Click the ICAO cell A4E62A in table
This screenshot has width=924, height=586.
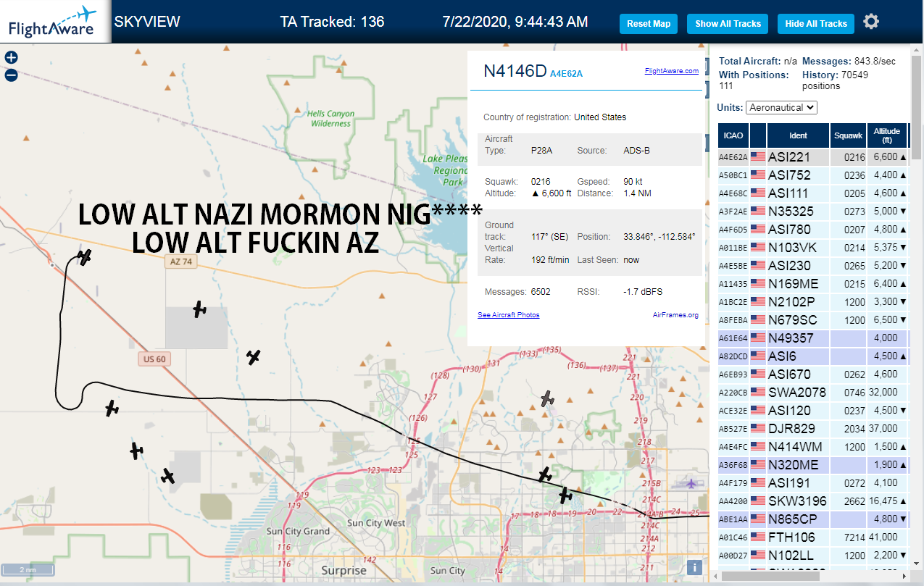coord(733,156)
